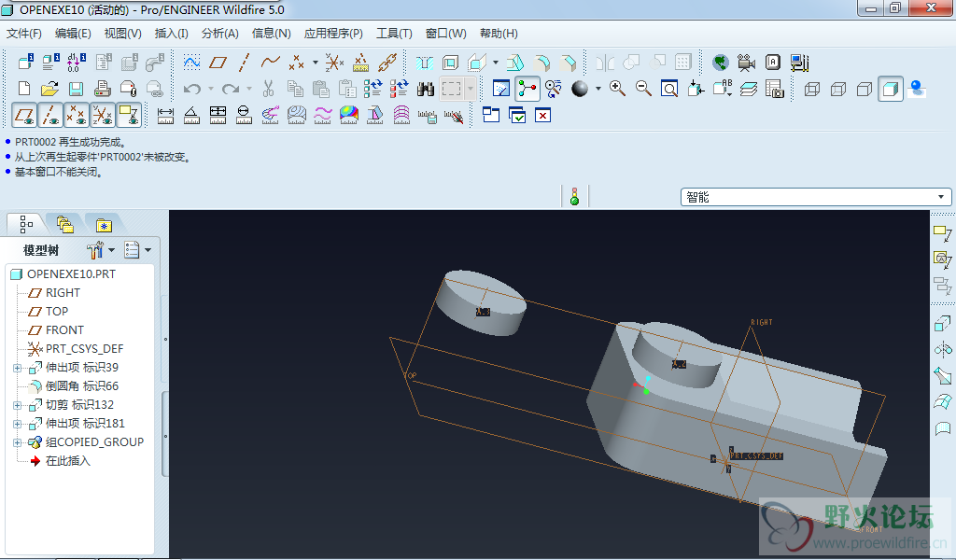
Task: Open the Find tool binoculars icon
Action: (x=426, y=89)
